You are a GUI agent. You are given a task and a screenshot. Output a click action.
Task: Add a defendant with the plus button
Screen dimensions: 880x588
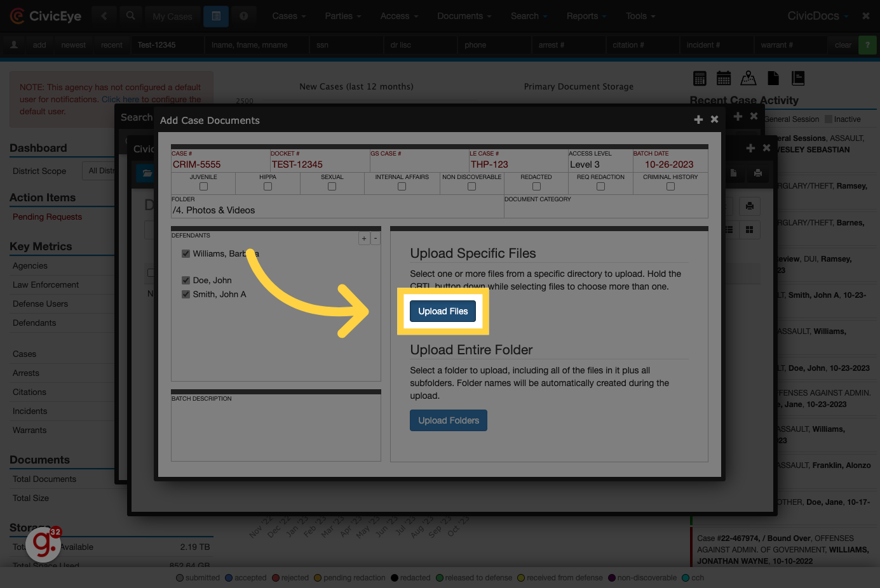[364, 238]
